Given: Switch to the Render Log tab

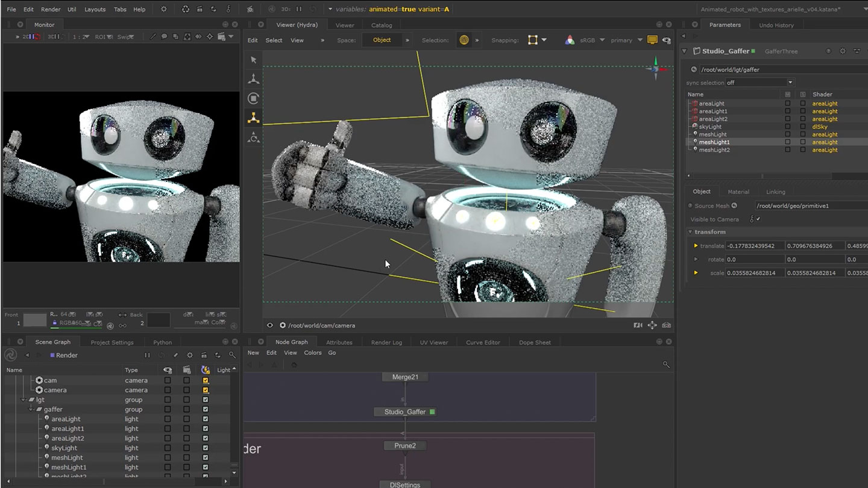Looking at the screenshot, I should (x=386, y=342).
